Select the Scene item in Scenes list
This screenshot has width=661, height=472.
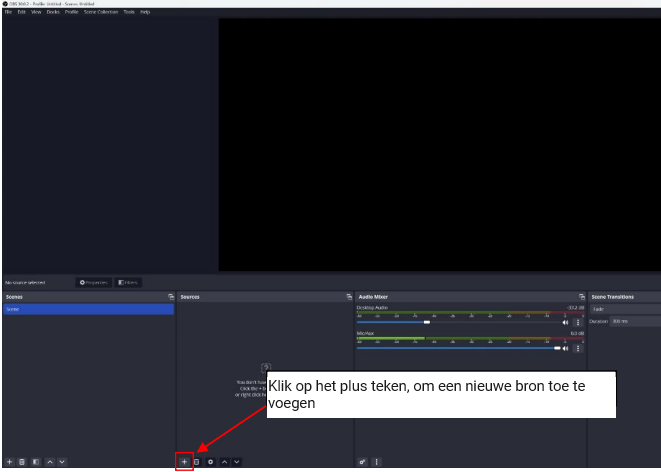[x=89, y=309]
